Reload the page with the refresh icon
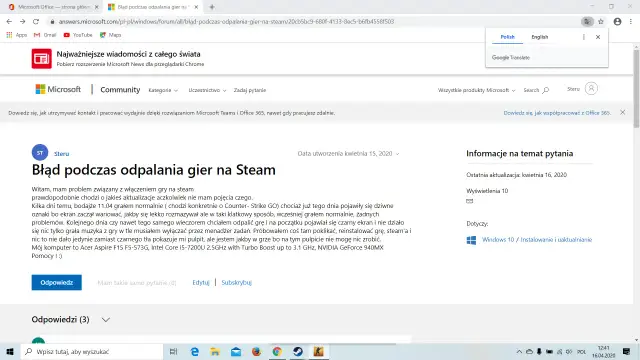Image resolution: width=640 pixels, height=360 pixels. click(x=36, y=22)
